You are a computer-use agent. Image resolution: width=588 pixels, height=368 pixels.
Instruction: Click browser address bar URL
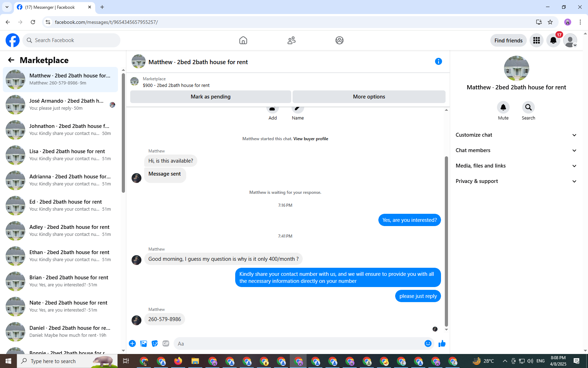(x=106, y=22)
